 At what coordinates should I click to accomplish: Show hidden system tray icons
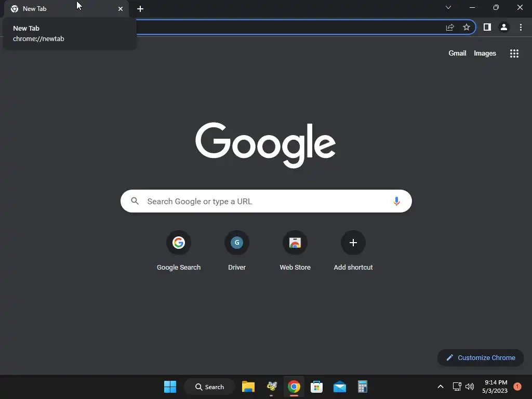pos(441,387)
